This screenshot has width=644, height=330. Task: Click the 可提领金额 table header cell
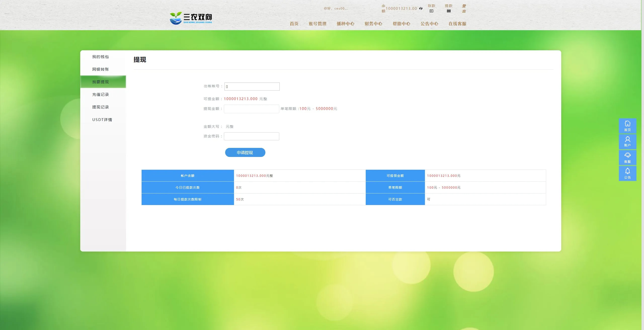coord(395,176)
